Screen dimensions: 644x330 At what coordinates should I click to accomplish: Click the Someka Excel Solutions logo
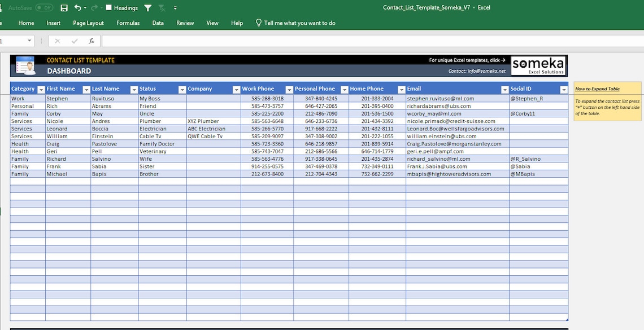[x=538, y=65]
